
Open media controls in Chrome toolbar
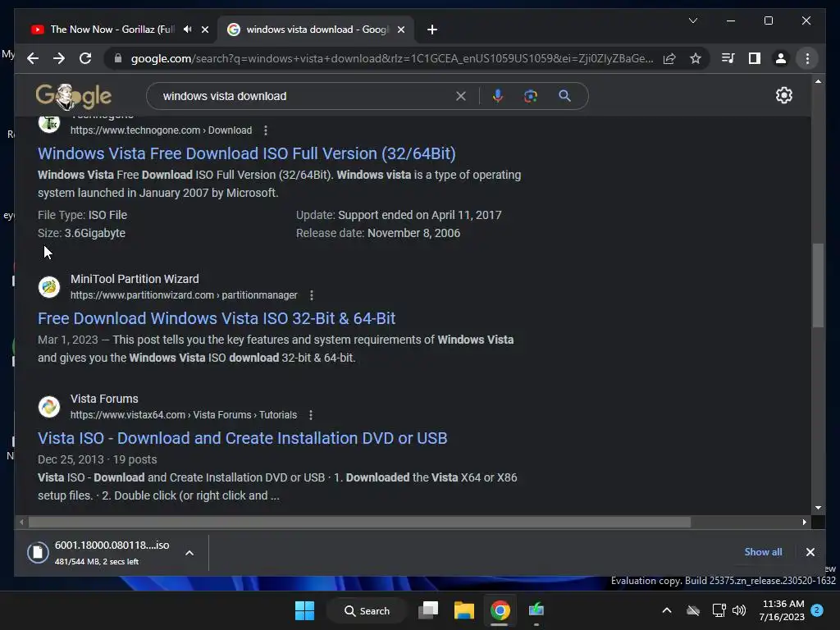click(x=728, y=58)
